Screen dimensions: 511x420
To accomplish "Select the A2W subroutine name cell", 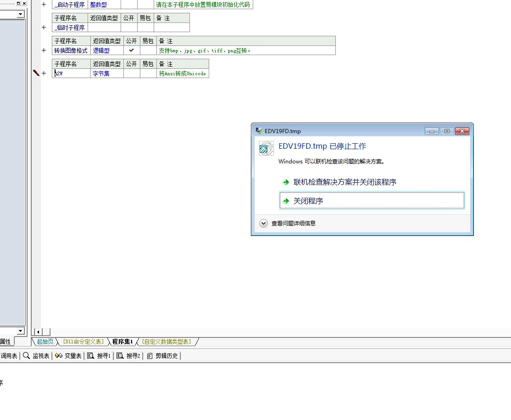I will pos(71,73).
